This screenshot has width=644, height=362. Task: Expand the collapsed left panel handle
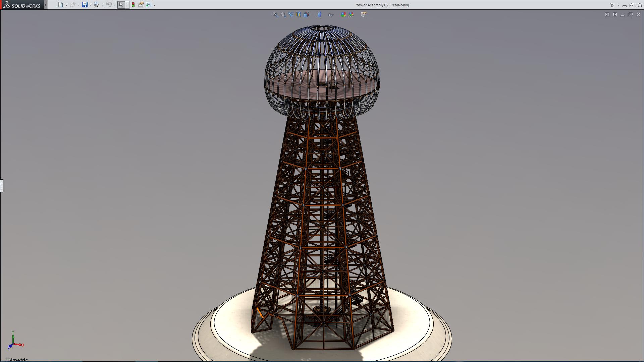2,185
